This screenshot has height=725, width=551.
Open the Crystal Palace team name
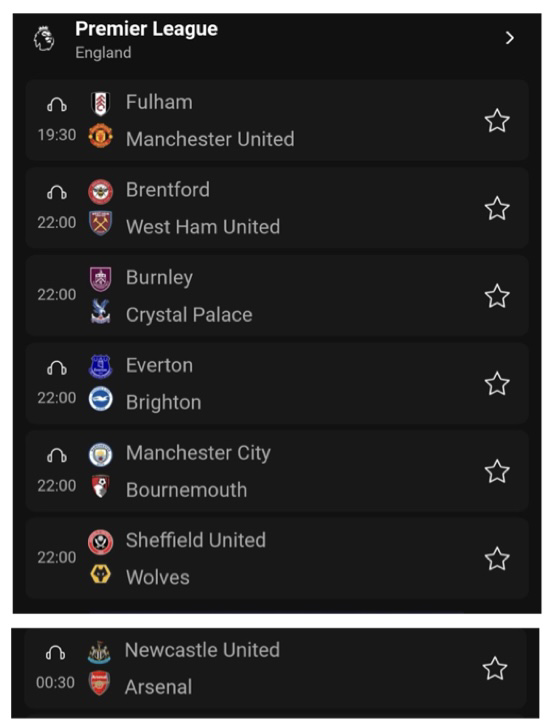189,316
